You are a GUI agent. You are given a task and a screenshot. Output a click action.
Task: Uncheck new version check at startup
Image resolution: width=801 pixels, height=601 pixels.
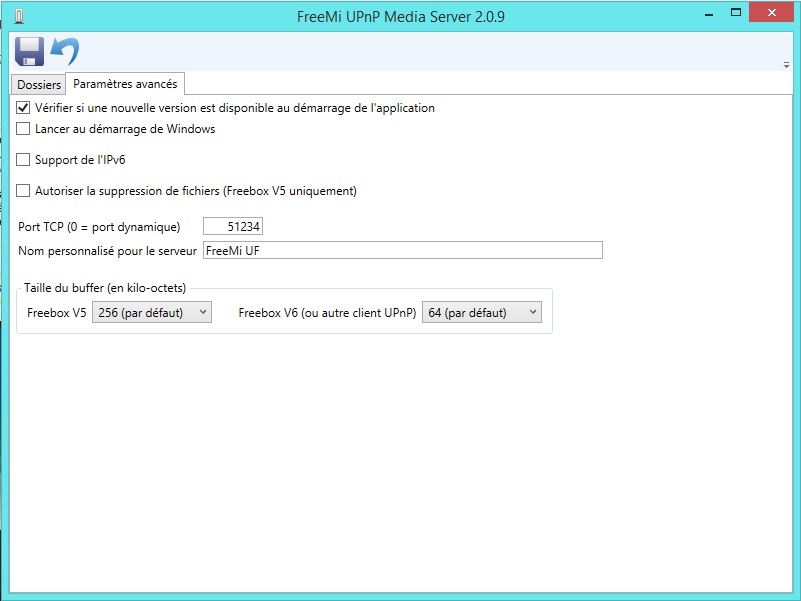pos(23,108)
